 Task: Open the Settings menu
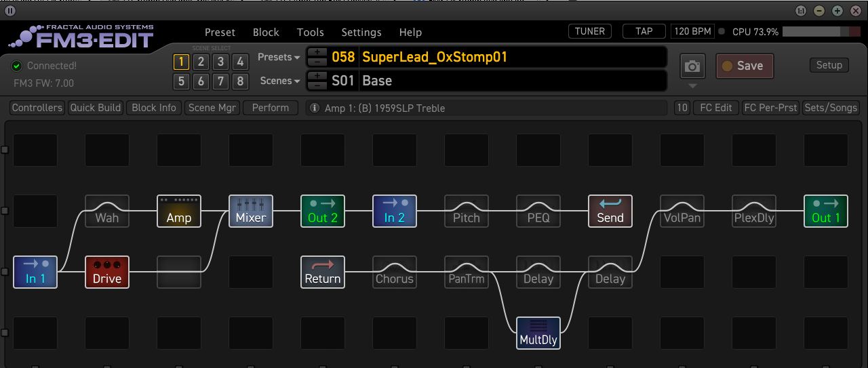pos(361,32)
